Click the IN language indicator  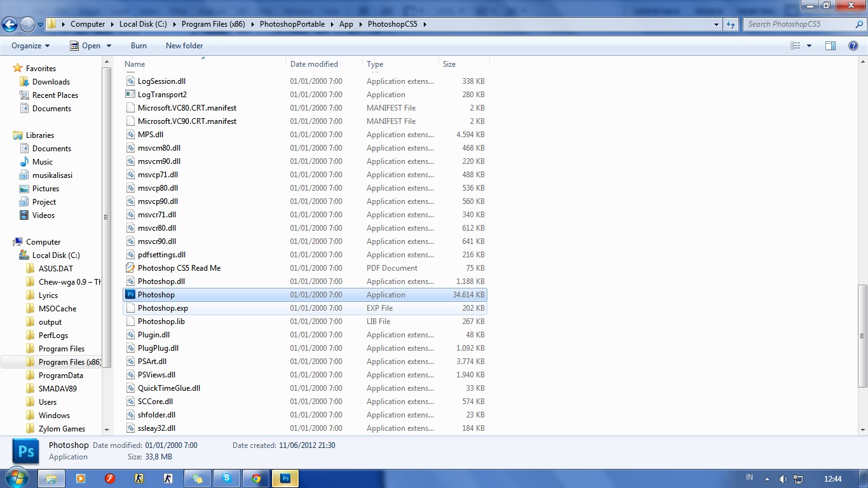(x=749, y=477)
